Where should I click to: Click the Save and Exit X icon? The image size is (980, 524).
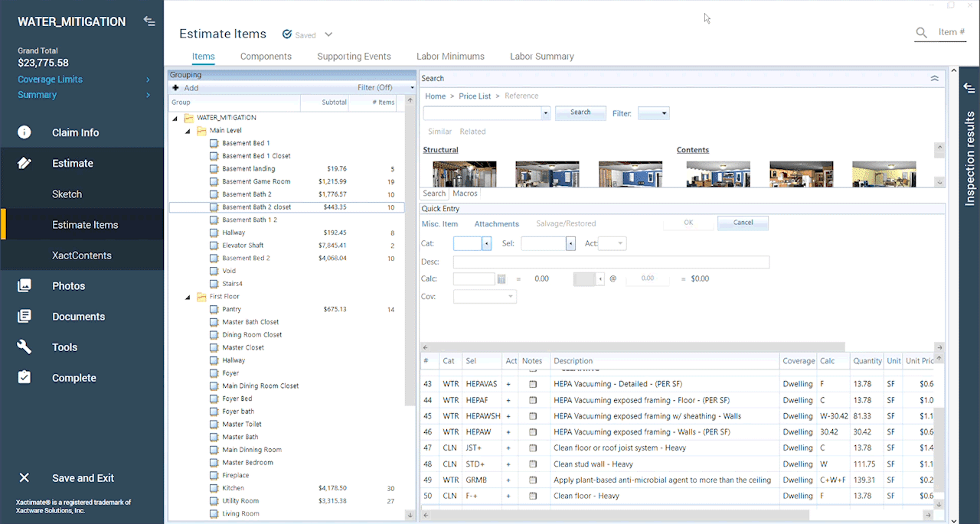(26, 477)
